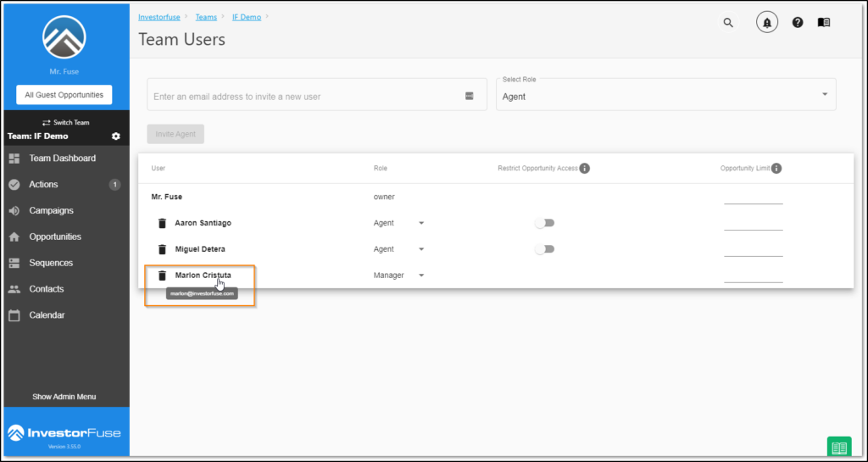The width and height of the screenshot is (868, 462).
Task: Open the Select Role dropdown
Action: [x=666, y=94]
